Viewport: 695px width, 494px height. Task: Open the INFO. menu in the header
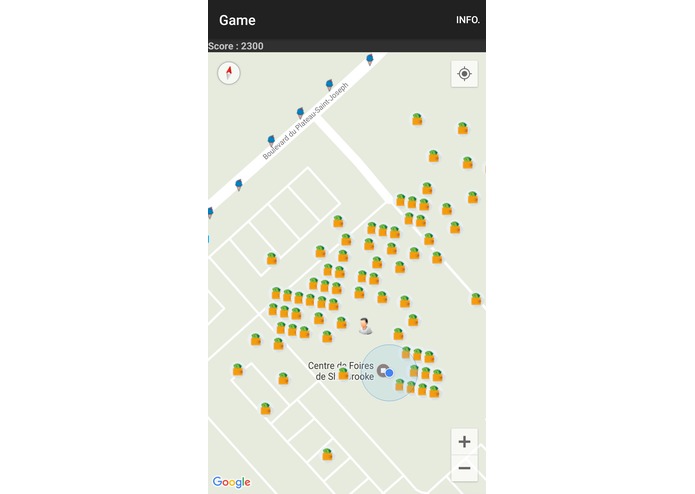point(468,20)
